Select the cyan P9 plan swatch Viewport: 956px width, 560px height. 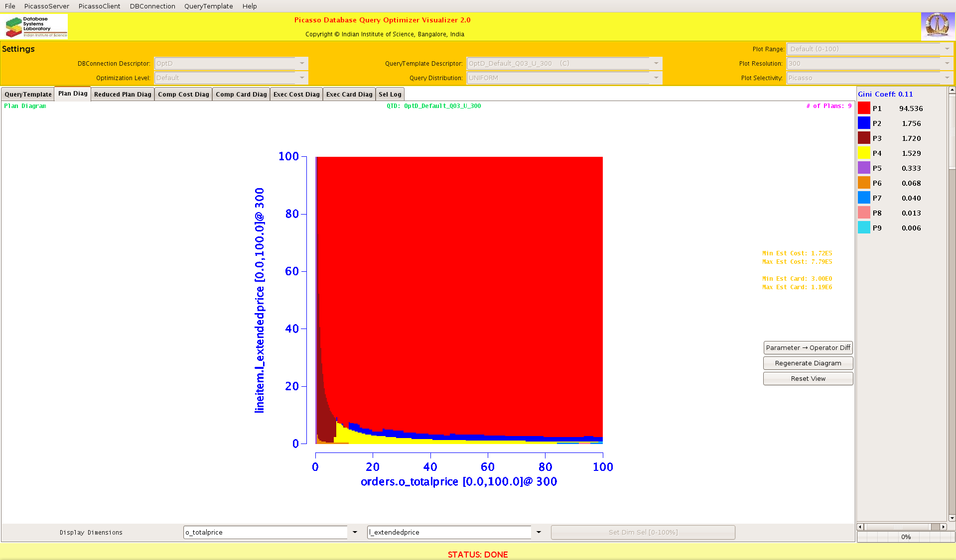(x=864, y=228)
